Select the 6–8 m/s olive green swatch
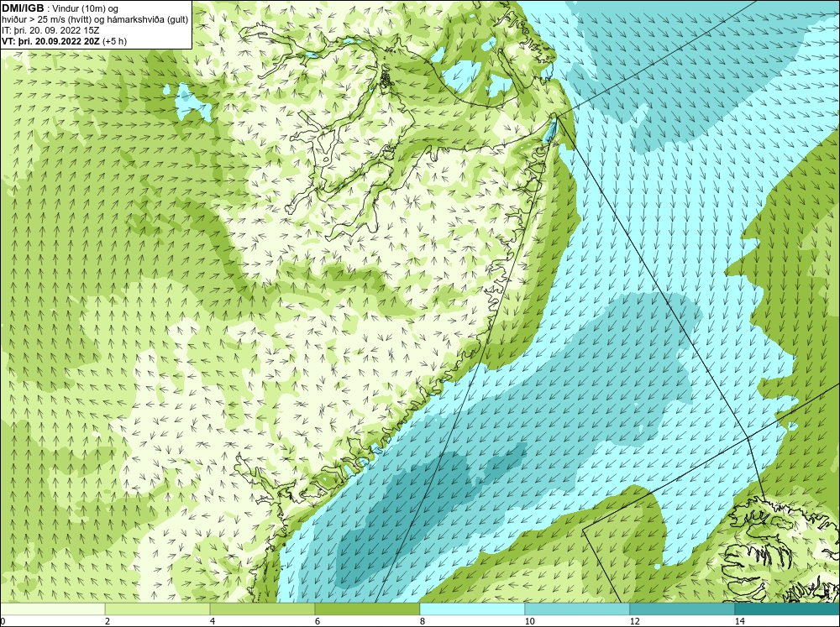Viewport: 840px width, 627px height. [x=368, y=609]
